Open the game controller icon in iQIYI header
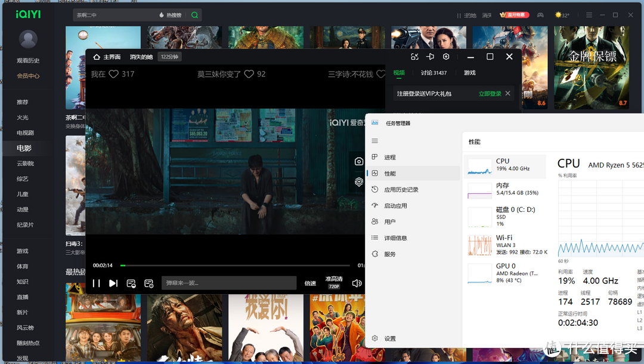 pyautogui.click(x=540, y=15)
